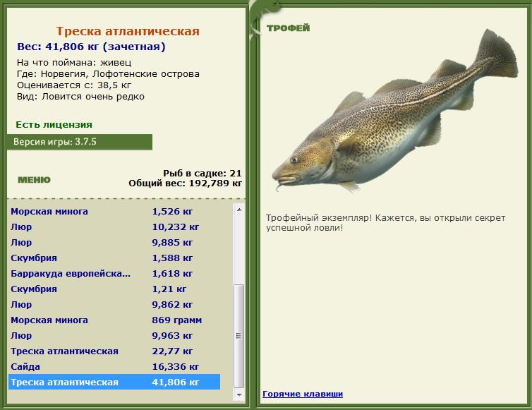
Task: Select the Люр 9,862 кг row
Action: pos(114,304)
